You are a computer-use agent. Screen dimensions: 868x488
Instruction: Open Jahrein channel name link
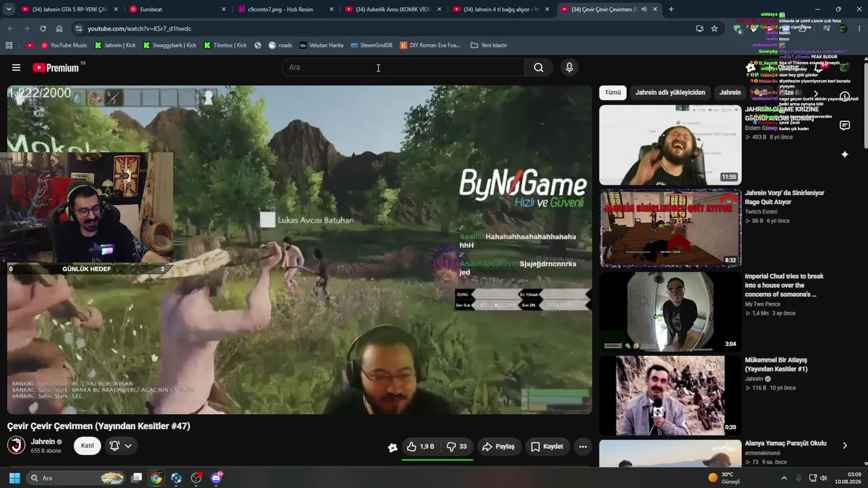click(x=43, y=442)
